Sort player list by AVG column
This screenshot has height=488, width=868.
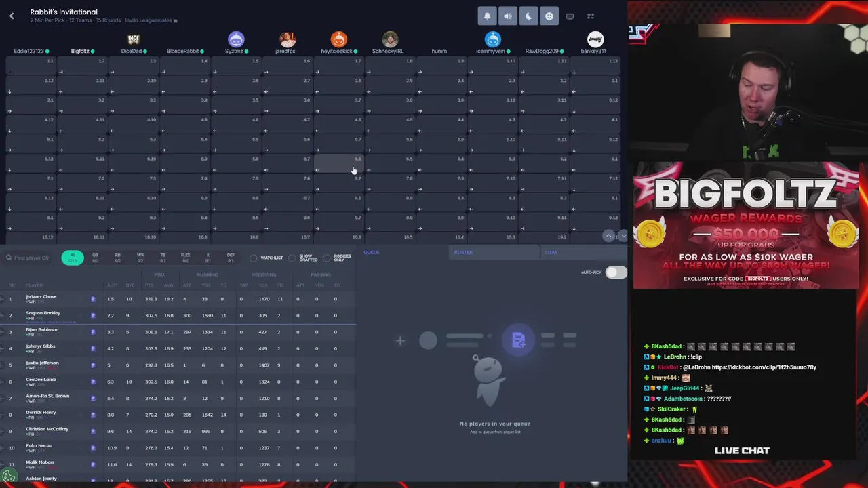click(168, 285)
